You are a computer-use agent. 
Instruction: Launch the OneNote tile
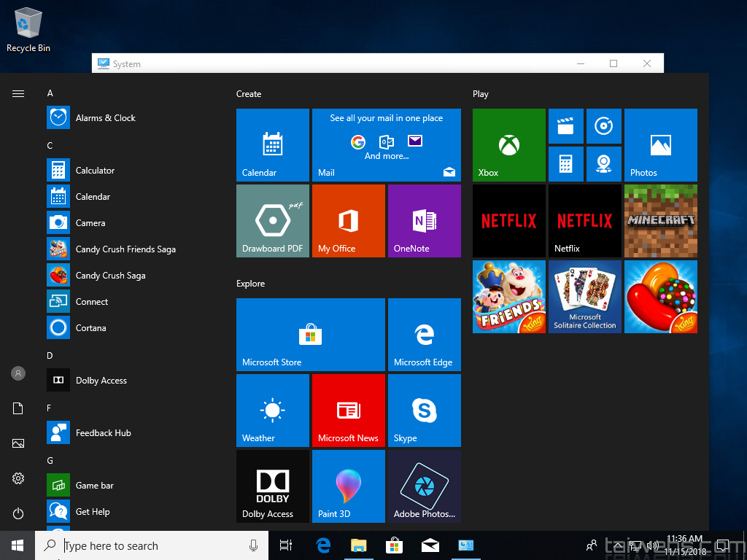click(x=424, y=221)
